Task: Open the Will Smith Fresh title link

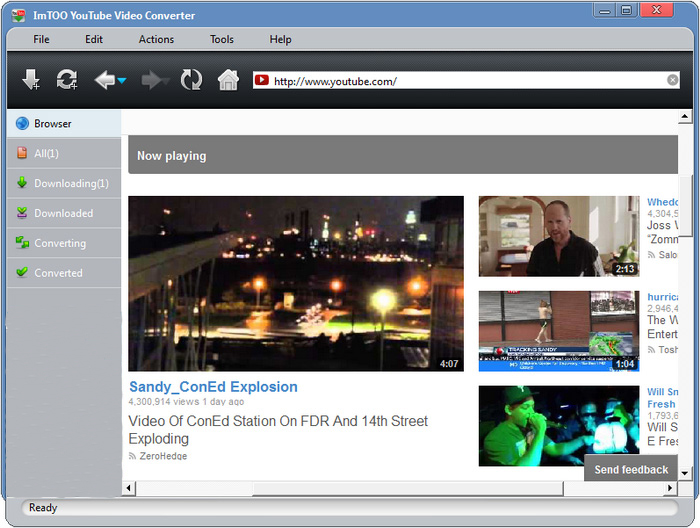Action: point(662,398)
